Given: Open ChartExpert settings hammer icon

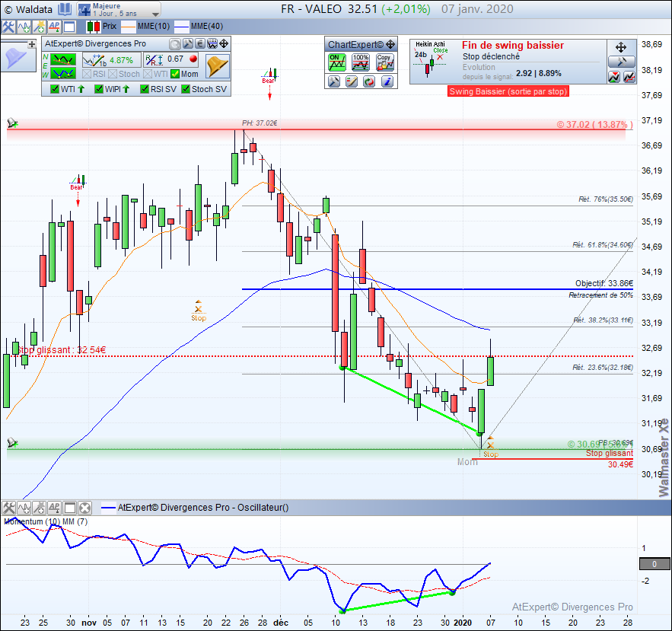Looking at the screenshot, I should [x=334, y=81].
